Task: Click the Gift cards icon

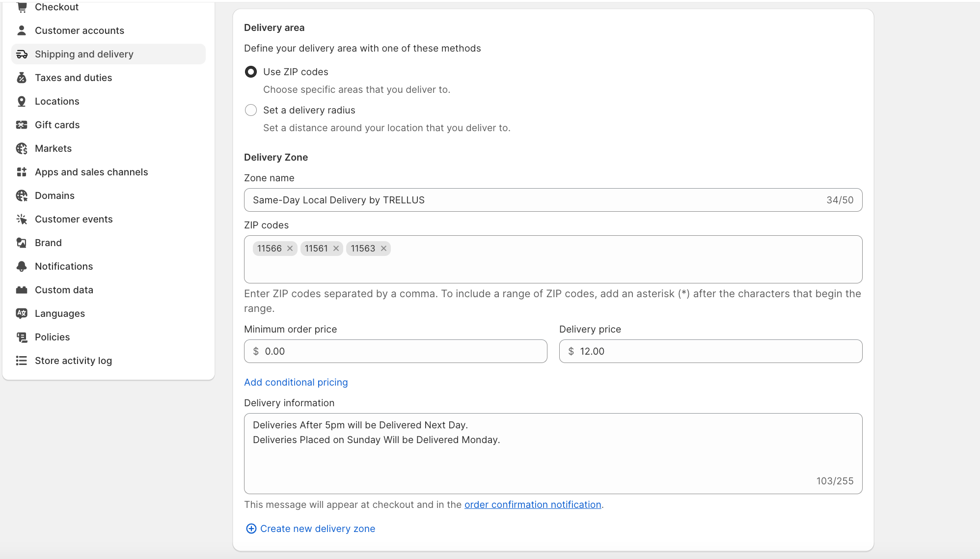Action: [22, 125]
